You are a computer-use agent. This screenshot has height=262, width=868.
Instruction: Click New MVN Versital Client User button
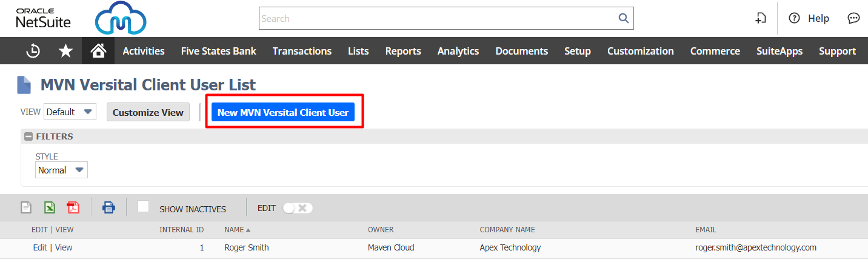tap(282, 112)
